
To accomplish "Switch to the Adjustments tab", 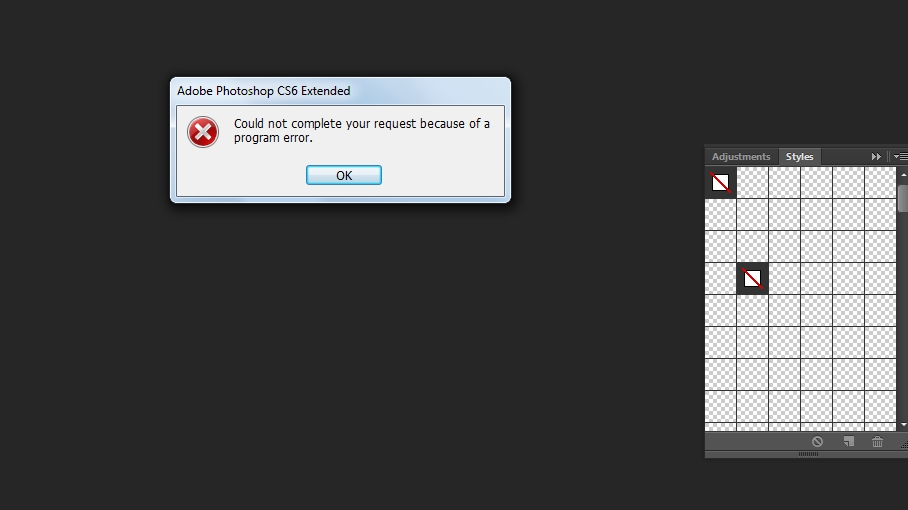I will [x=741, y=157].
